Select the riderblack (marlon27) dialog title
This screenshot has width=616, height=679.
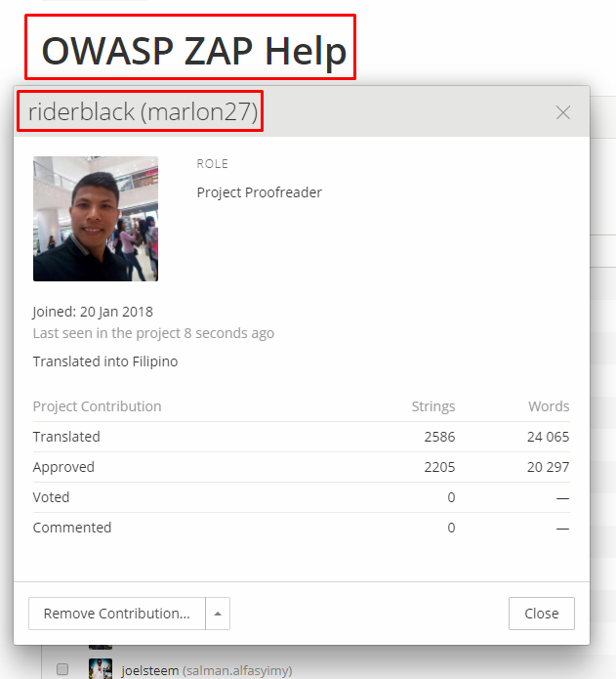tap(143, 111)
